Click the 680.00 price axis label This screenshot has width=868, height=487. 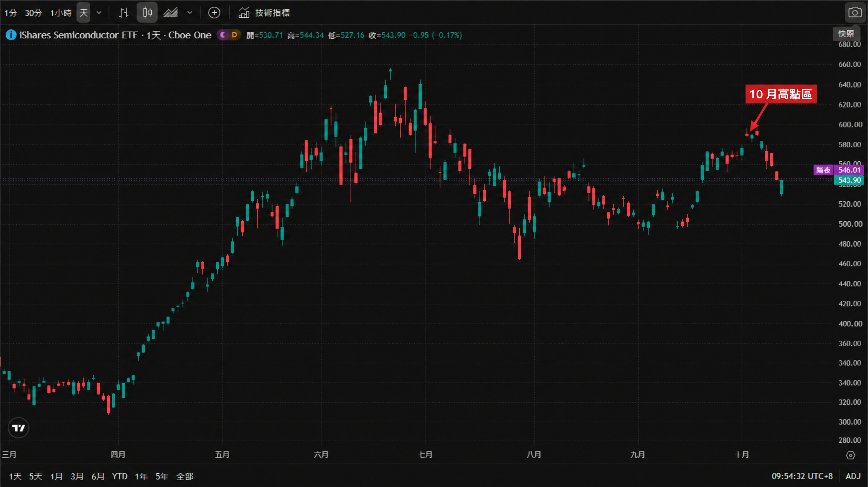click(x=850, y=44)
